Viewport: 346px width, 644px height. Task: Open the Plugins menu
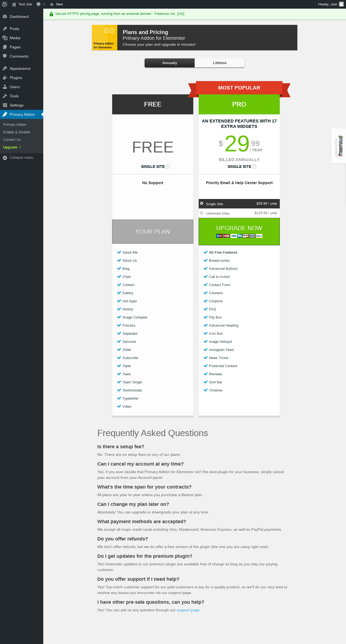point(22,78)
